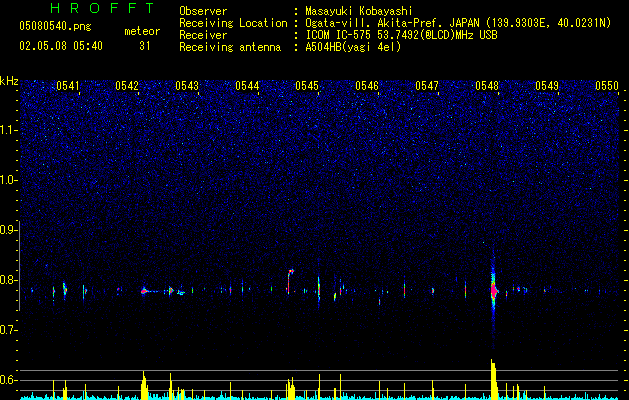
Task: Click the 1.1 frequency axis label
Action: [x=9, y=130]
